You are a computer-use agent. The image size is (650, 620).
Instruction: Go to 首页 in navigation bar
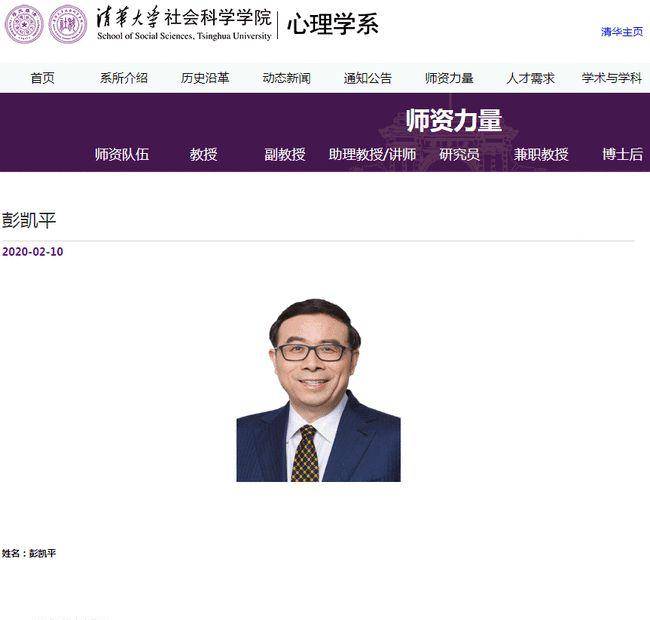[x=42, y=78]
